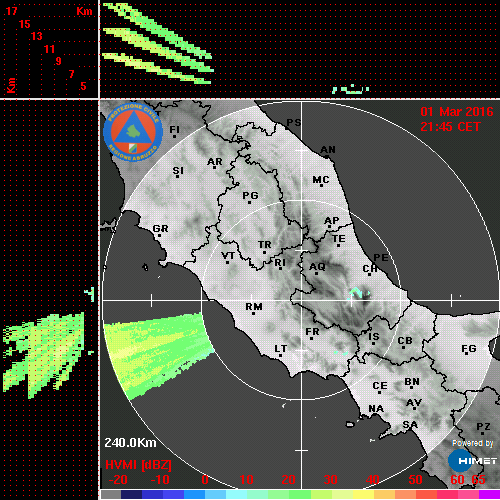Click the HIMET logo
This screenshot has width=500, height=500.
pos(472,461)
